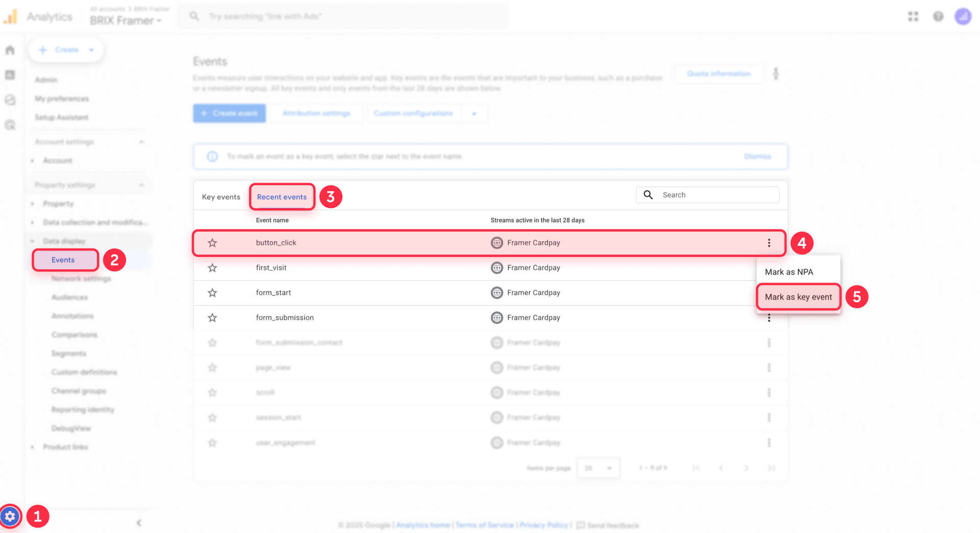Screen dimensions: 980x533
Task: Open more options for button_click row
Action: [x=769, y=243]
